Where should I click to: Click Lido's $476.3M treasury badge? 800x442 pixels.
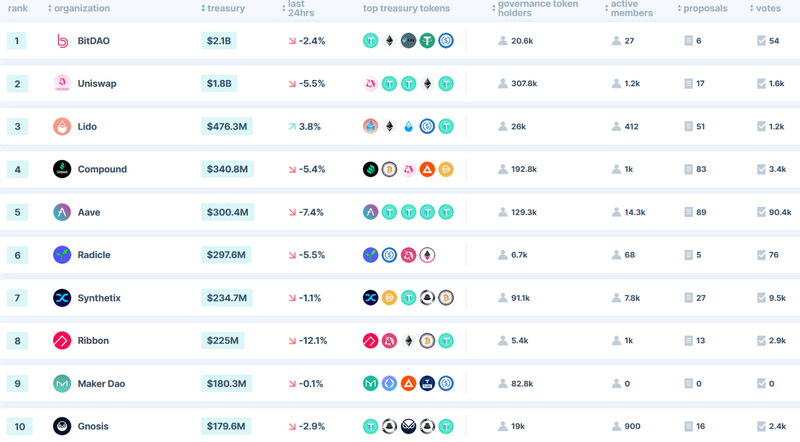click(227, 126)
